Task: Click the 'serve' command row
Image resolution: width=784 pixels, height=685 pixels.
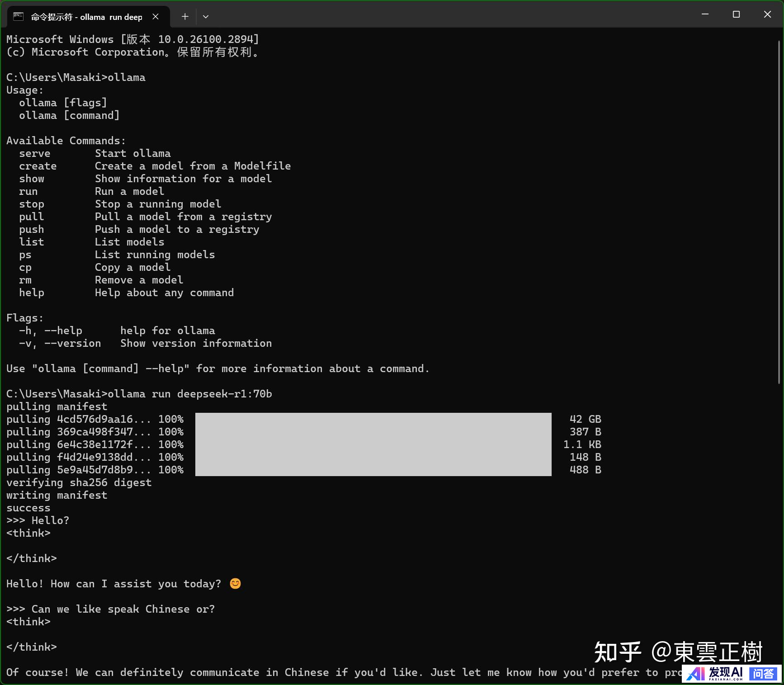Action: (x=95, y=154)
